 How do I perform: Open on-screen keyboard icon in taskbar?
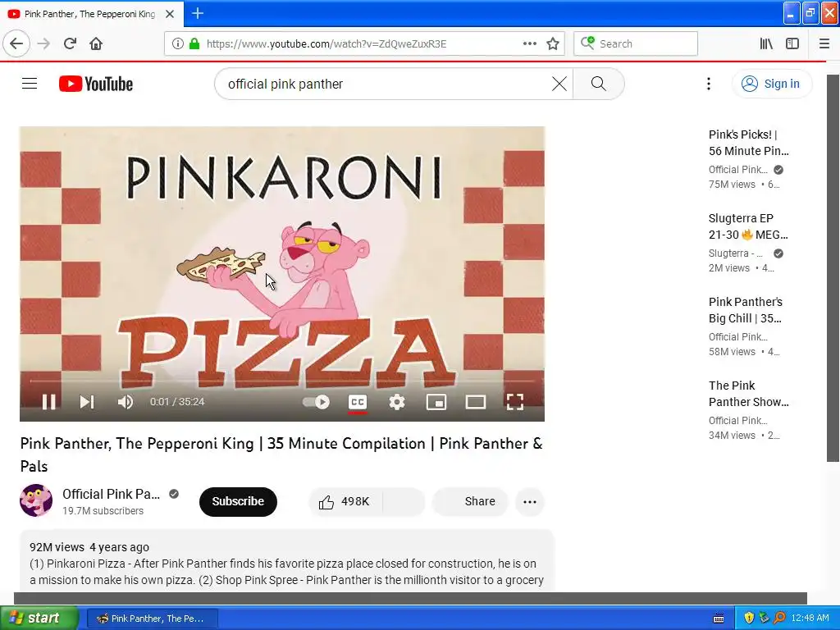point(719,619)
